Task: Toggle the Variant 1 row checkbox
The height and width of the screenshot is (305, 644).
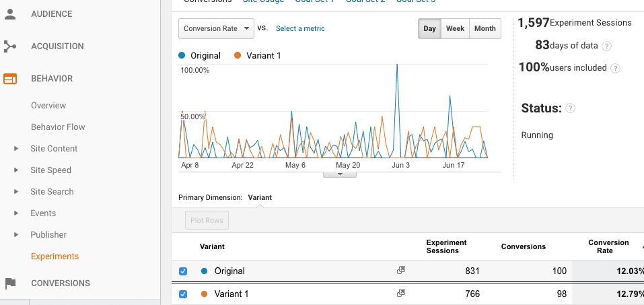Action: pos(183,294)
